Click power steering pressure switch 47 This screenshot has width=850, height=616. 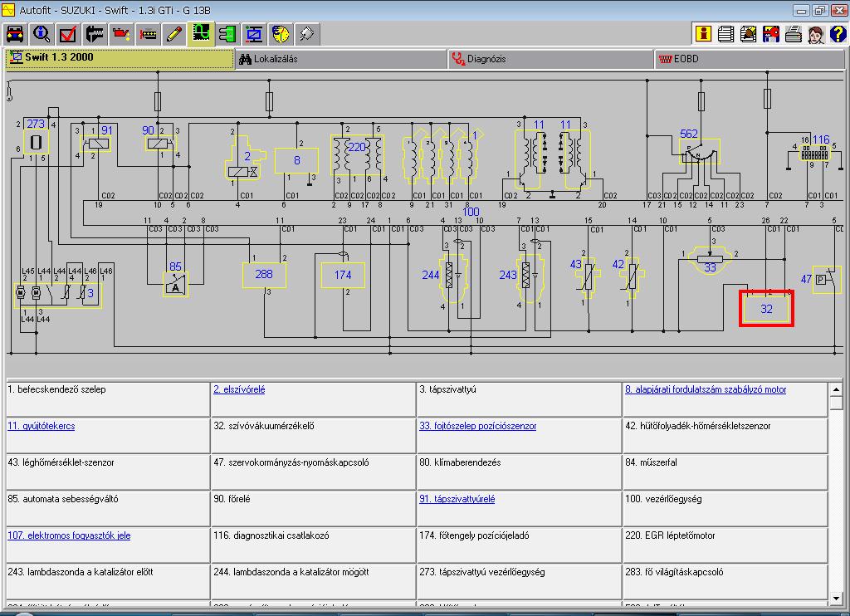(x=827, y=280)
